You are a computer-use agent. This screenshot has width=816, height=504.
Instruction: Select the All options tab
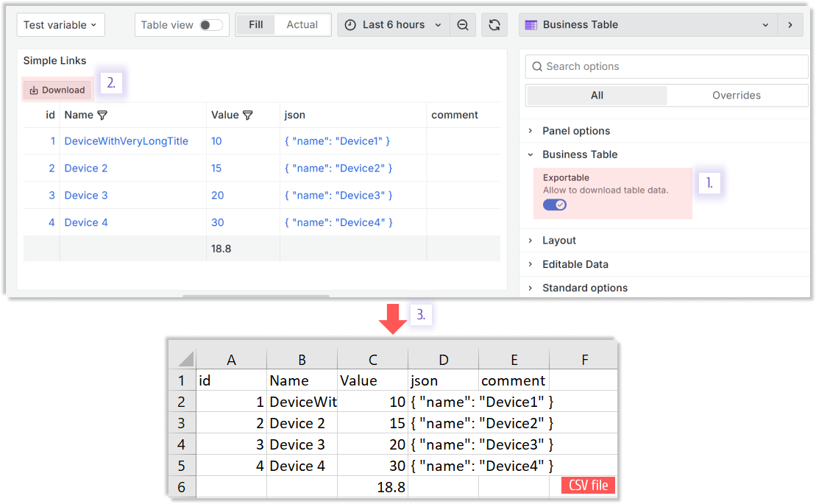coord(597,96)
